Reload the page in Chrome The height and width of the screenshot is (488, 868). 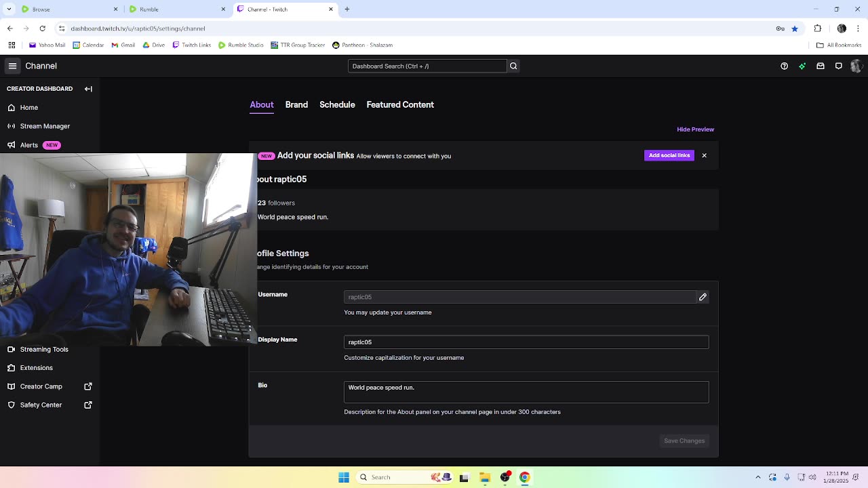[43, 28]
